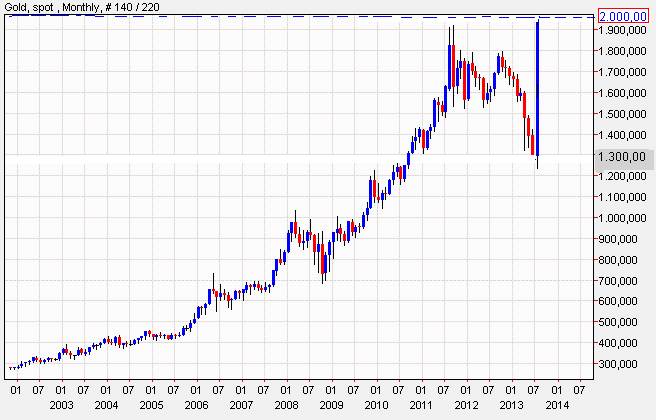Click the highlighted 1.300,00 current price label
This screenshot has width=656, height=420.
(x=622, y=157)
